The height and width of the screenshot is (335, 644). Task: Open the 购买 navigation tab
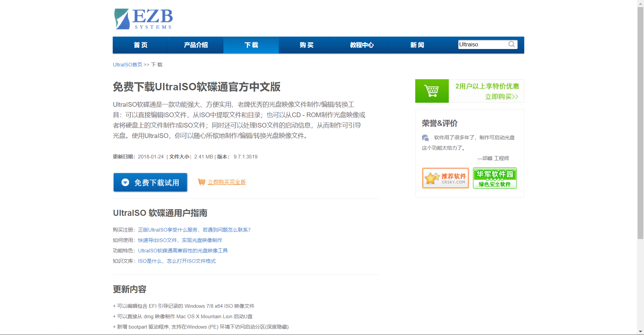(x=307, y=45)
